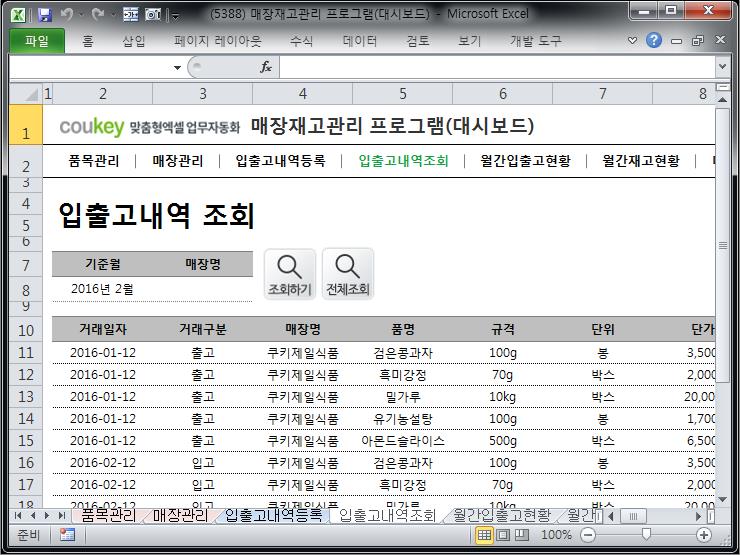This screenshot has width=740, height=555.
Task: Open the 삽입 ribbon tab
Action: click(134, 41)
